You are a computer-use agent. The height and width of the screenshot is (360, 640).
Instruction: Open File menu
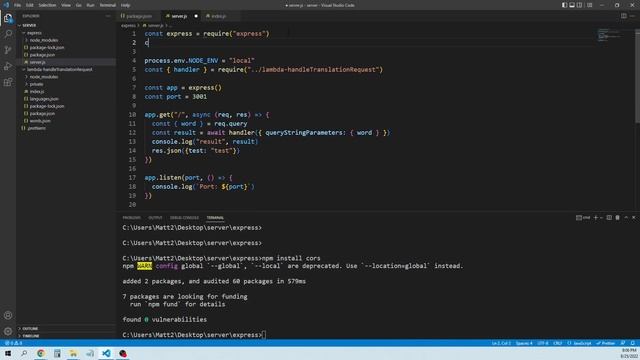tap(18, 5)
